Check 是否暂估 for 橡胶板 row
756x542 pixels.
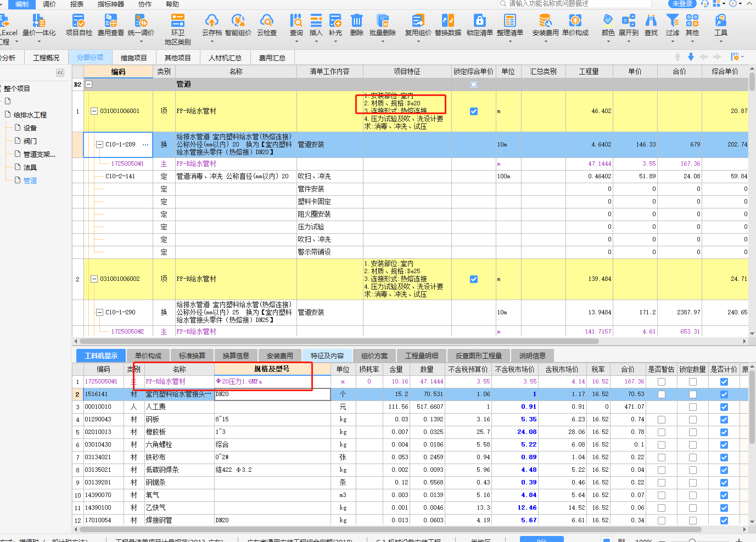tap(662, 432)
